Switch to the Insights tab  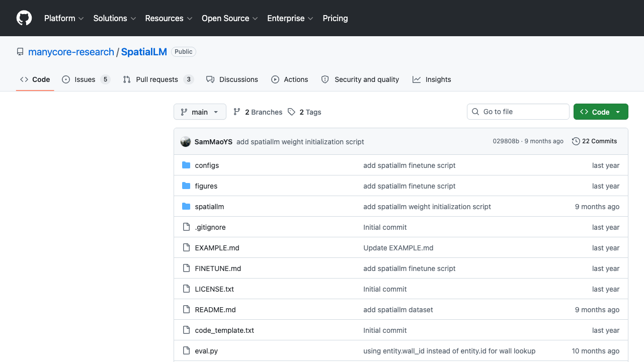pyautogui.click(x=432, y=79)
